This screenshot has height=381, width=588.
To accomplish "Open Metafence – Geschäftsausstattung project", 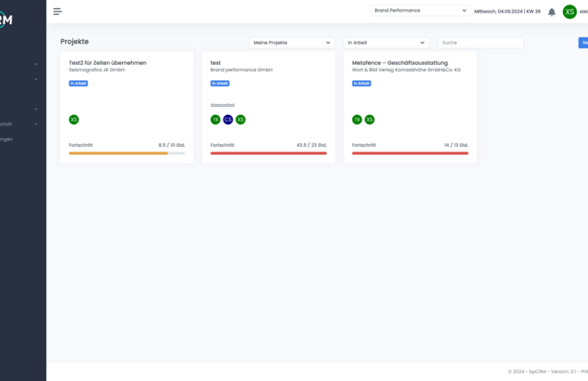I will tap(400, 62).
